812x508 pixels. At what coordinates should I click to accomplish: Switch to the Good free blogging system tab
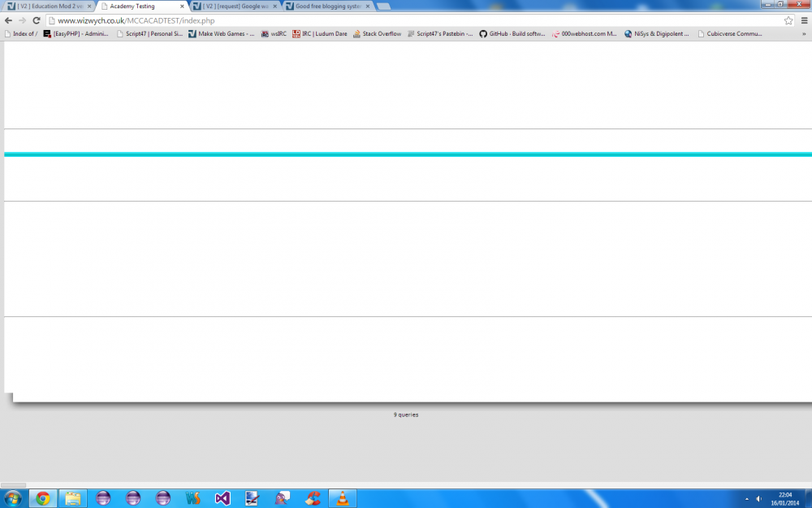[x=325, y=6]
